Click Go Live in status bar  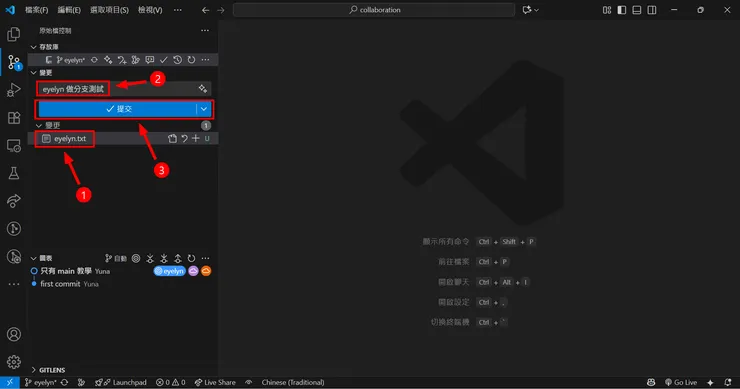pyautogui.click(x=681, y=382)
